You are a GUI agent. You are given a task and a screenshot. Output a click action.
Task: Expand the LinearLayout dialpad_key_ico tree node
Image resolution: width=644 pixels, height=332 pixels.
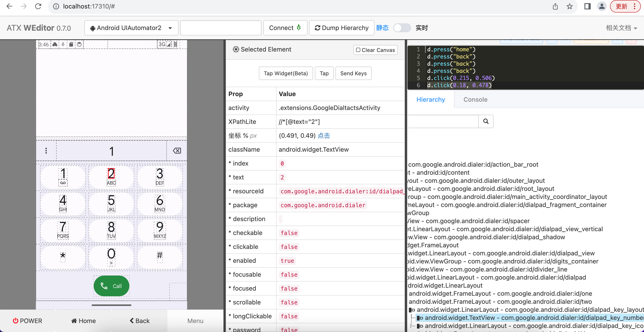coord(411,326)
